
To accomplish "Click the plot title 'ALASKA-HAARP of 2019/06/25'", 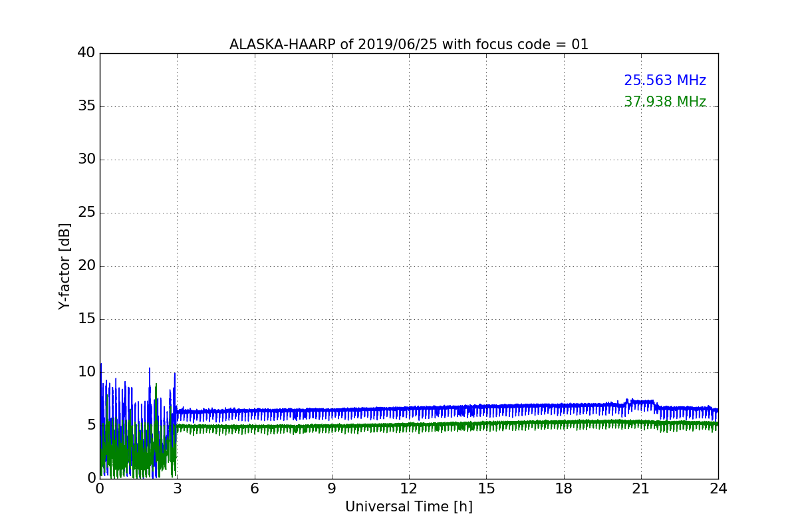I will [x=409, y=45].
